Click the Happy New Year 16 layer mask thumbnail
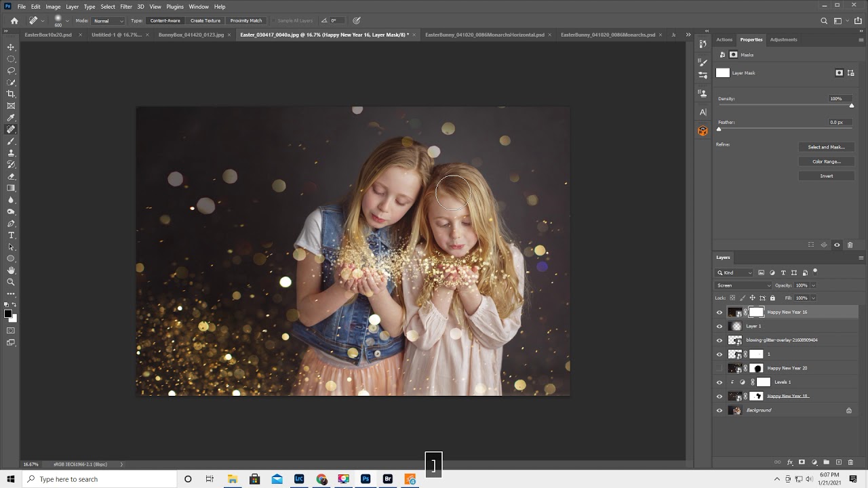 [x=756, y=312]
